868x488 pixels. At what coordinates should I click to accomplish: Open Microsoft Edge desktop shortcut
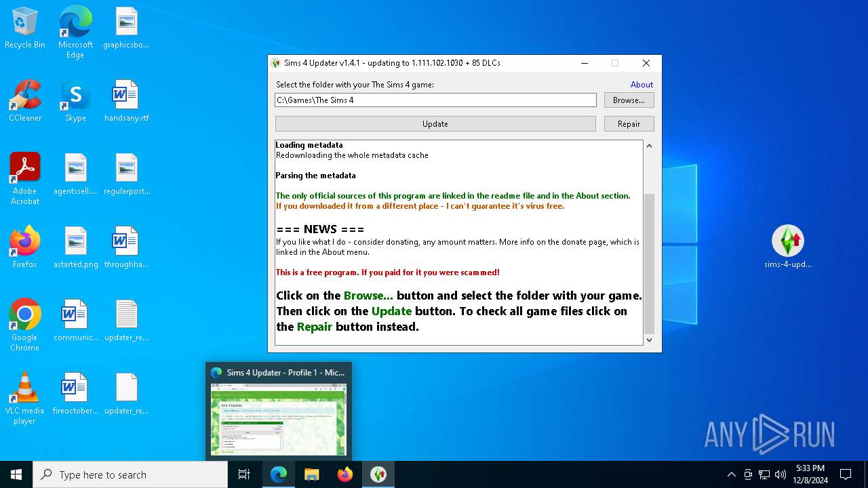[75, 33]
